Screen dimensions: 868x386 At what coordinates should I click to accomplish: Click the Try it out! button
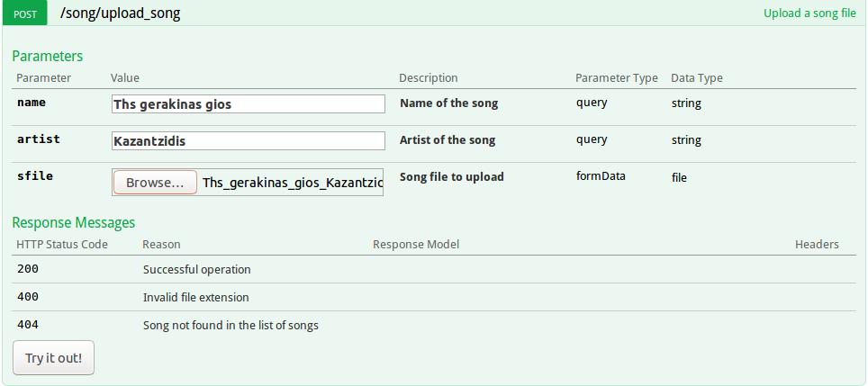[53, 358]
